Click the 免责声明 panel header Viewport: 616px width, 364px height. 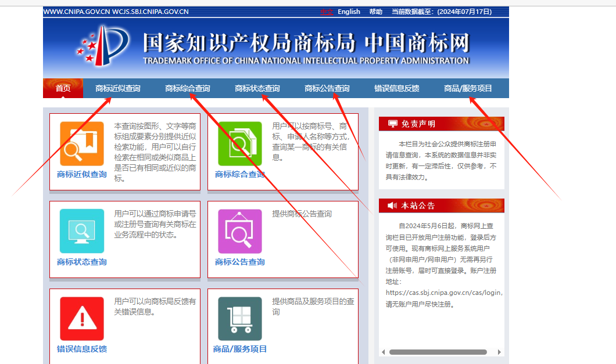(441, 124)
